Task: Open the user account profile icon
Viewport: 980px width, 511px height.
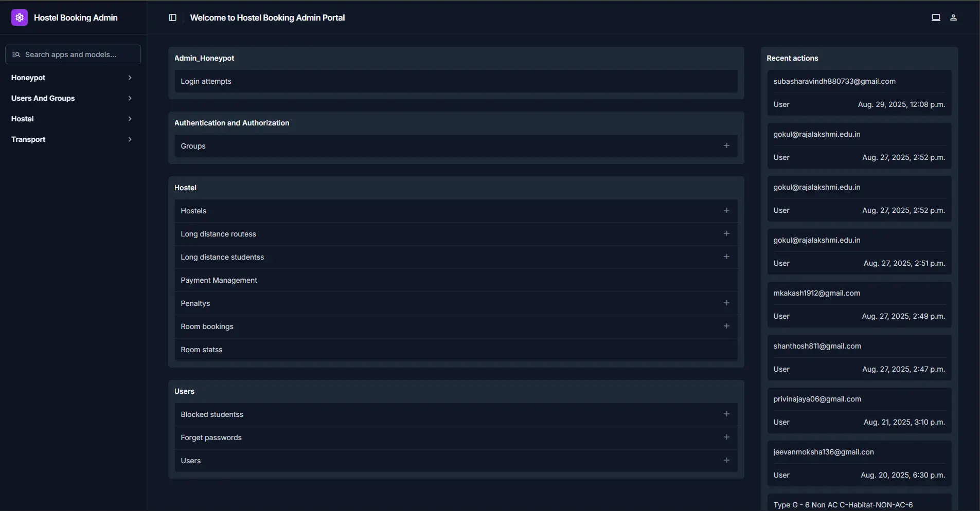Action: 953,17
